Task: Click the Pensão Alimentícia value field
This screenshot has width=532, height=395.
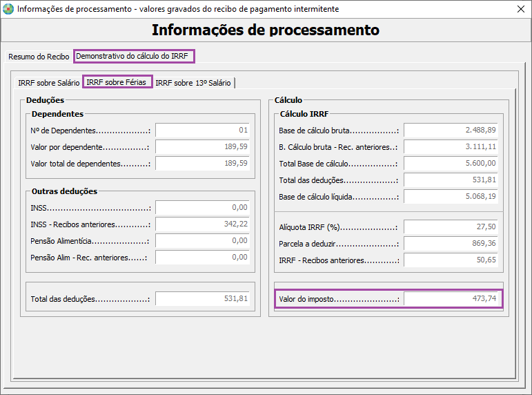Action: pos(203,241)
